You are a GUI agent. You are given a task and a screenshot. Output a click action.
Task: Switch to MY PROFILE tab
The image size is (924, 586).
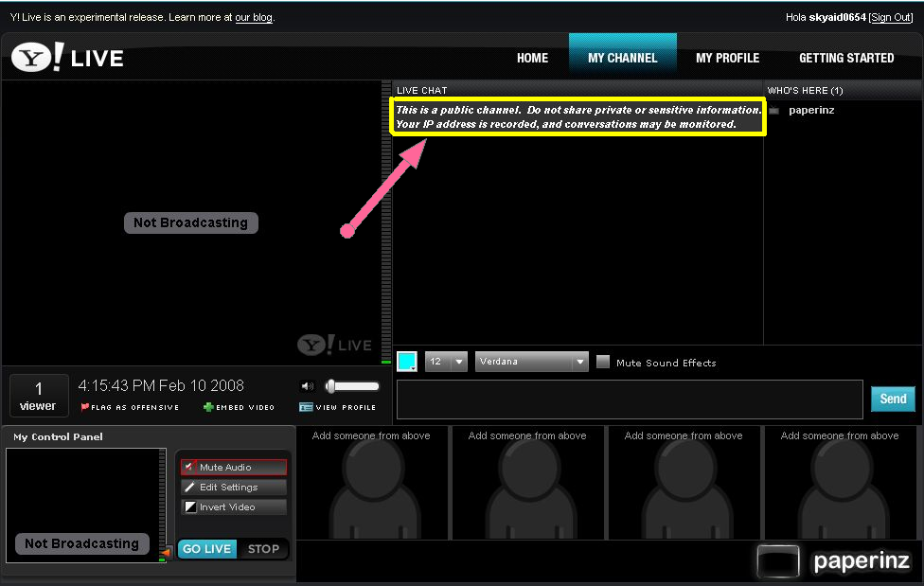coord(727,58)
